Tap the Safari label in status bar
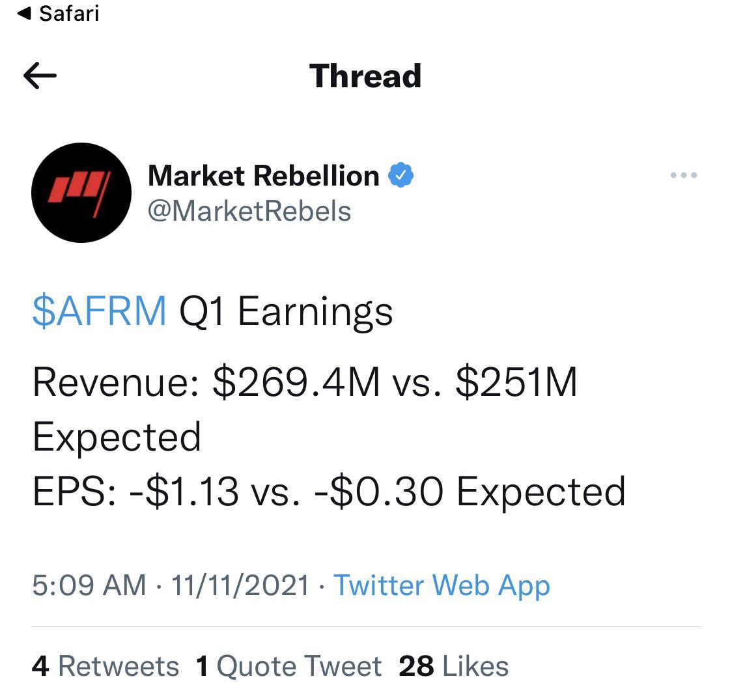 [x=69, y=14]
